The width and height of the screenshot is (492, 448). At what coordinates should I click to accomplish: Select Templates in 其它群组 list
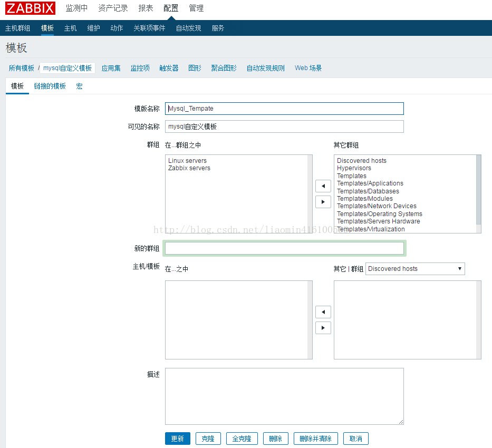[351, 176]
